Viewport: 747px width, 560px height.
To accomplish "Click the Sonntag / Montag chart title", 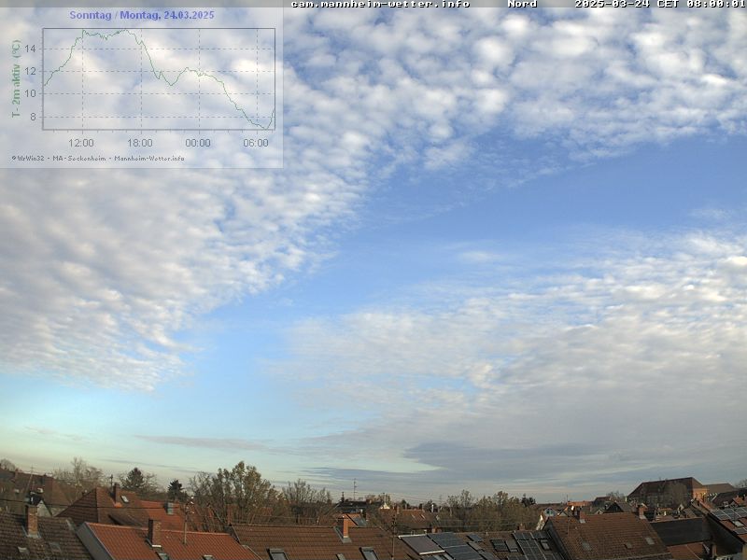I will click(x=141, y=15).
